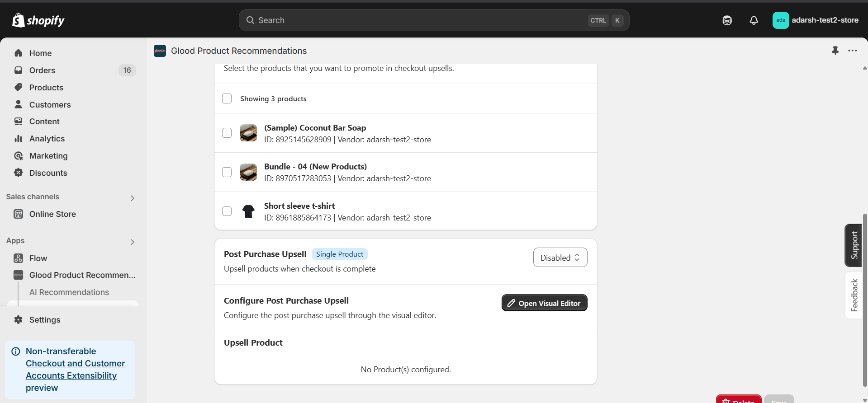Pin the Glood app with pin icon
Screen dimensions: 868x403
(835, 51)
